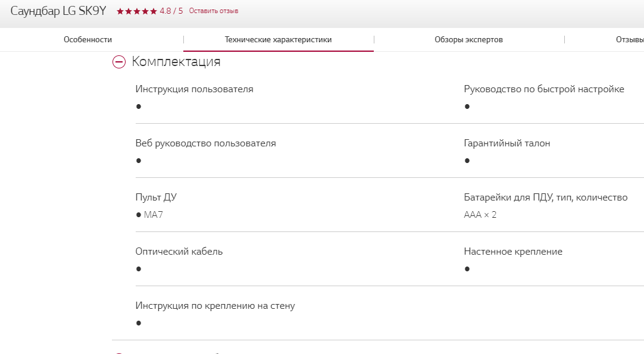Click the MA7 remote control value
Viewport: 644px width, 354px height.
click(x=153, y=215)
